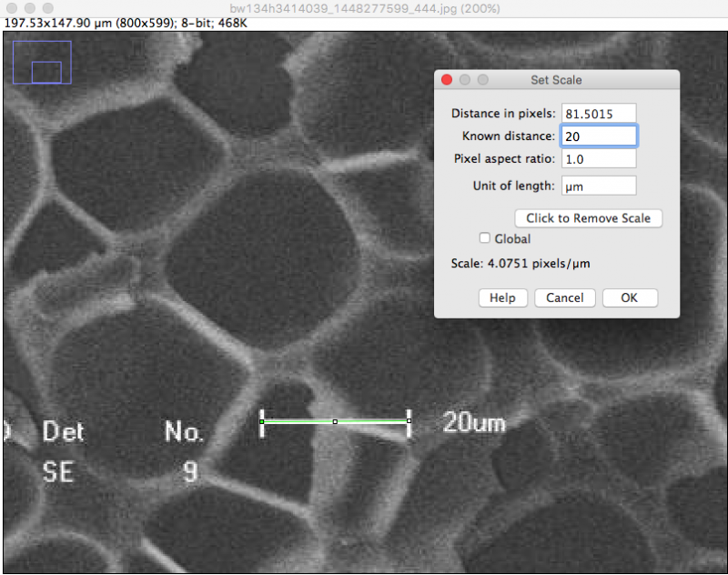Screen dimensions: 728x575
Task: Click the image window title bar filename
Action: [365, 8]
